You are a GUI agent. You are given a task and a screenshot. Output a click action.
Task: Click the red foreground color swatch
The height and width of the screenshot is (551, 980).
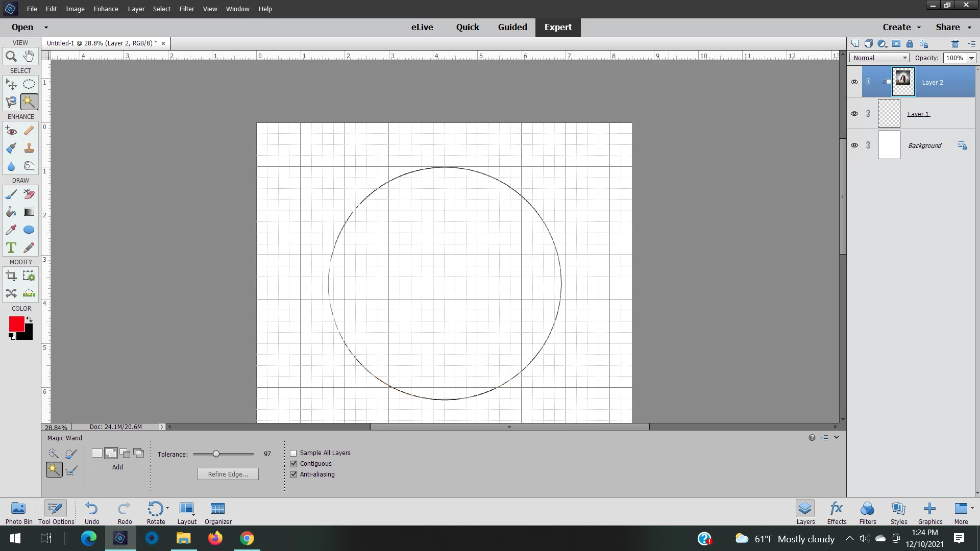point(16,323)
